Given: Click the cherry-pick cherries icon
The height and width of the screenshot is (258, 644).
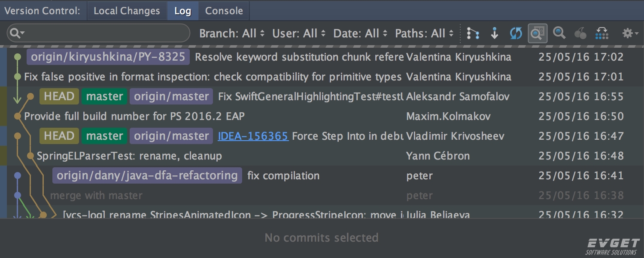Looking at the screenshot, I should click(580, 34).
